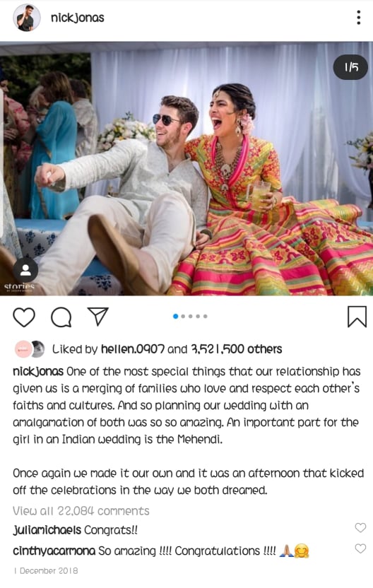373x588 pixels.
Task: Show tagged people icon on photo
Action: pyautogui.click(x=25, y=270)
